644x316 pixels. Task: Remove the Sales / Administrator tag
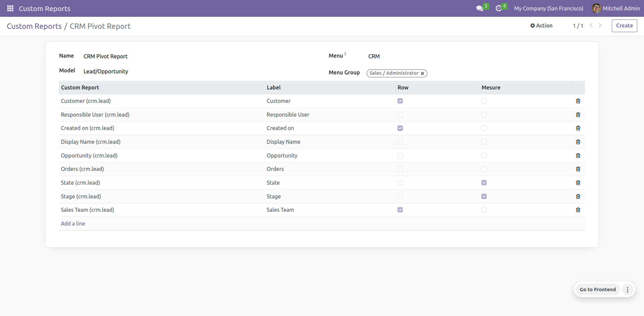pos(422,73)
